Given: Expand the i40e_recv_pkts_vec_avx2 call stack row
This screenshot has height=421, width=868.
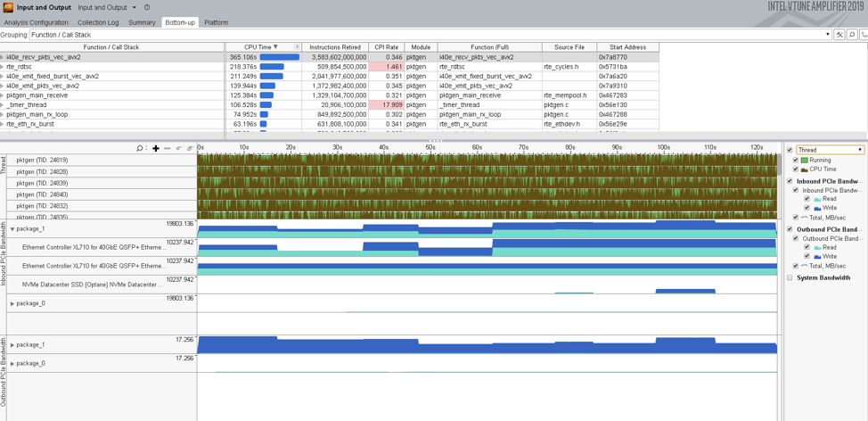Looking at the screenshot, I should click(3, 57).
